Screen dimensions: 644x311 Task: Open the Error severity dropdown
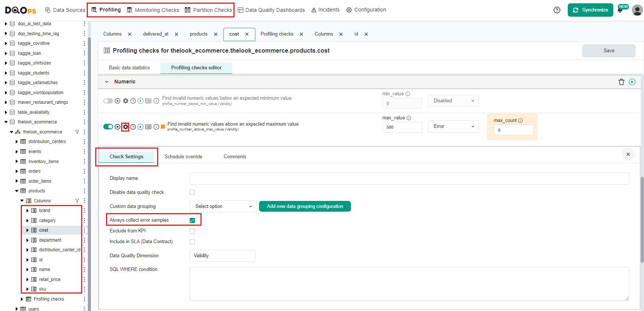[x=453, y=126]
